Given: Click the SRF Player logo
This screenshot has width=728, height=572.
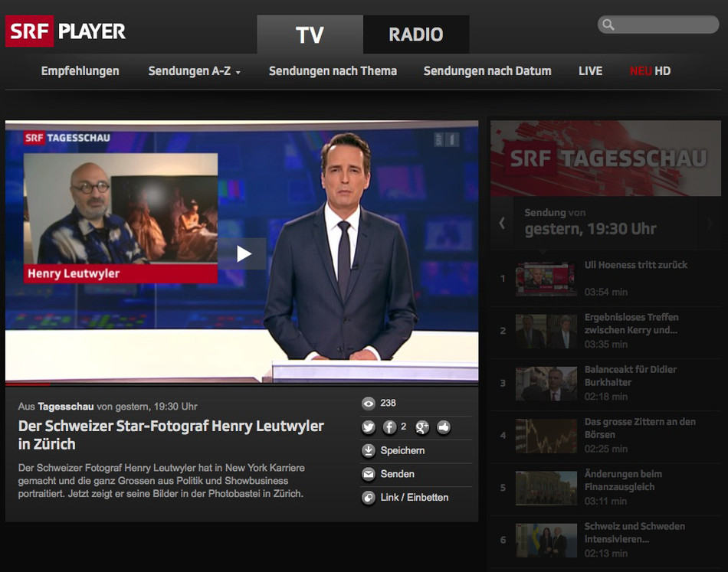Looking at the screenshot, I should tap(65, 31).
